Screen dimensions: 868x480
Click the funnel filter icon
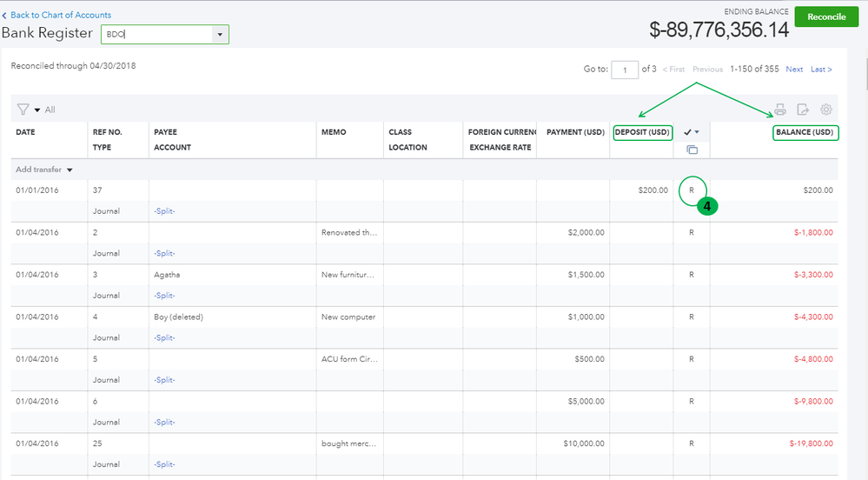click(23, 110)
